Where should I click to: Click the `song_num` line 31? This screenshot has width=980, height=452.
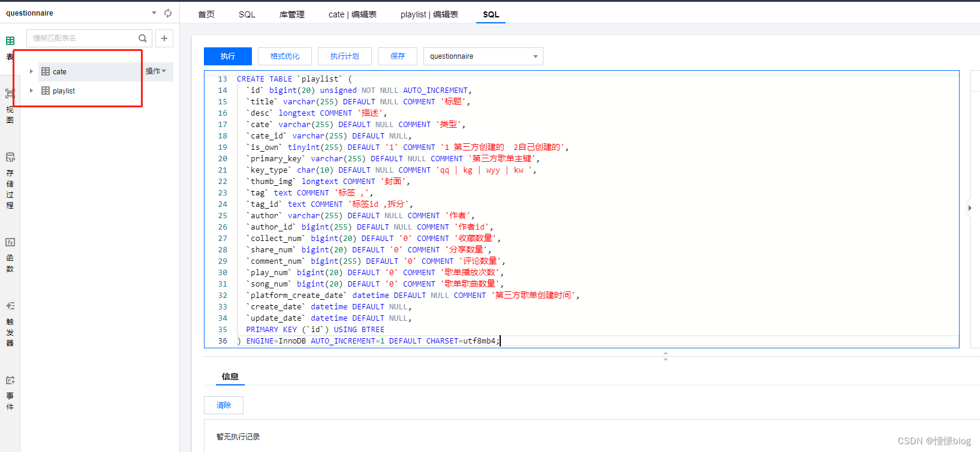(375, 284)
